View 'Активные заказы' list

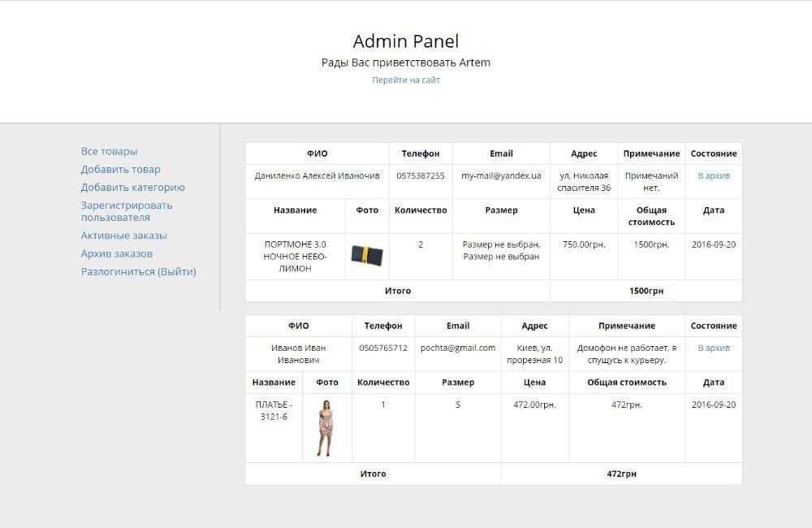pyautogui.click(x=123, y=236)
